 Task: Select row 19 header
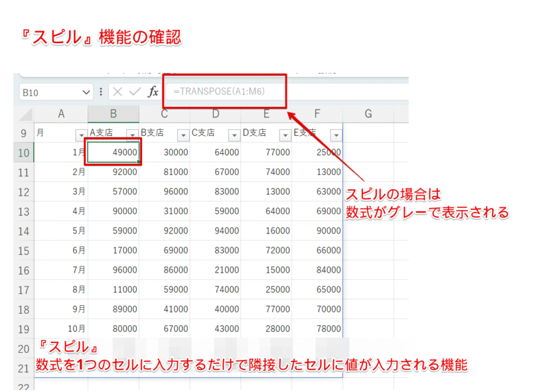[x=23, y=329]
